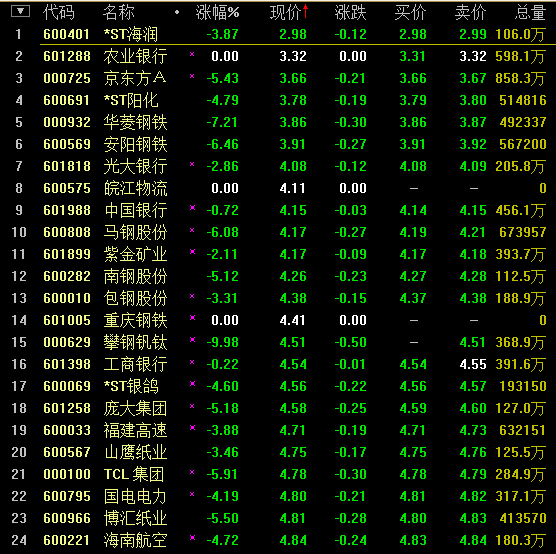Click the -9.98 change percent value
Image resolution: width=556 pixels, height=554 pixels.
pos(223,342)
